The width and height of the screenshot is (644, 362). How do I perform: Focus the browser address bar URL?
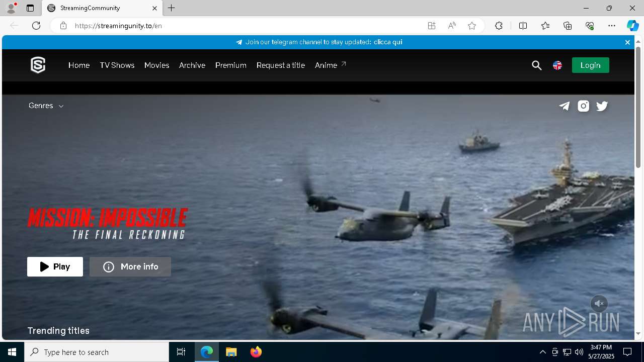[118, 26]
